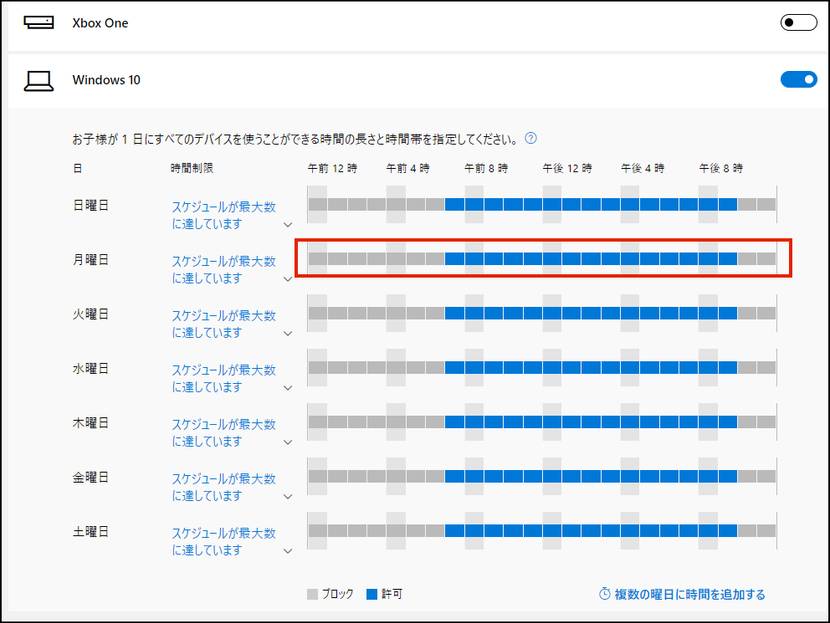Click the 午後 8 時 time header

[721, 168]
